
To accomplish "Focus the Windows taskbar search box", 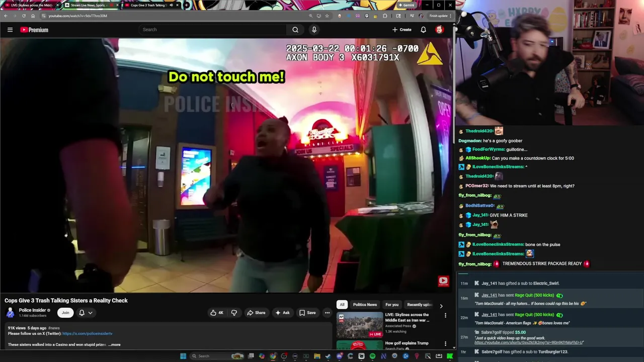I will 216,356.
